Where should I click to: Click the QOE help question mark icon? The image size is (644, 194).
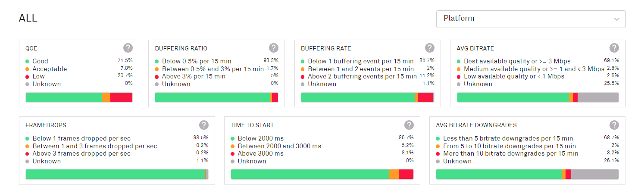pyautogui.click(x=128, y=48)
